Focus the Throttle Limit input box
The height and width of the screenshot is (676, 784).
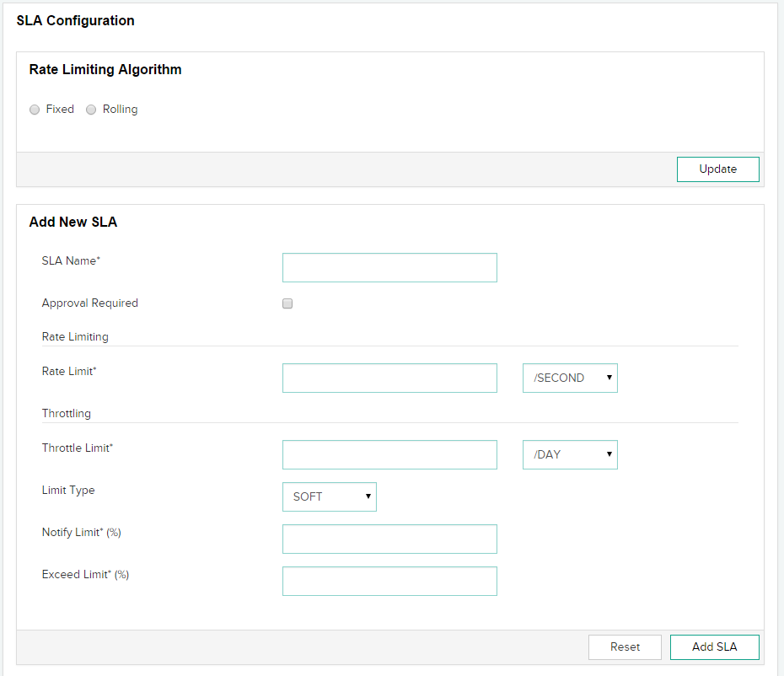tap(389, 454)
